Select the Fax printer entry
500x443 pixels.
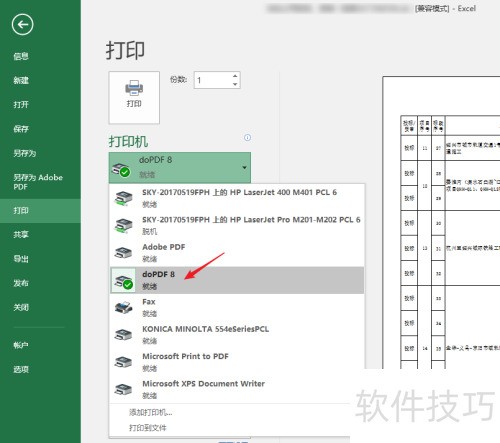(x=237, y=307)
